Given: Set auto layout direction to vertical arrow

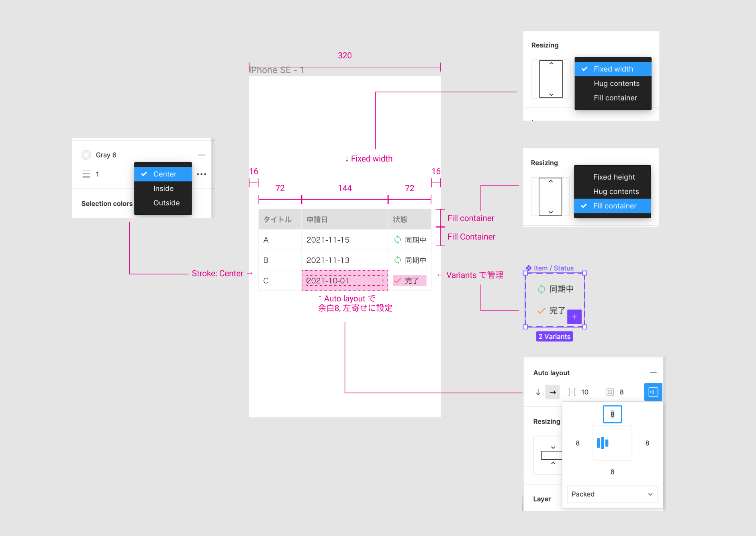Looking at the screenshot, I should [x=538, y=392].
